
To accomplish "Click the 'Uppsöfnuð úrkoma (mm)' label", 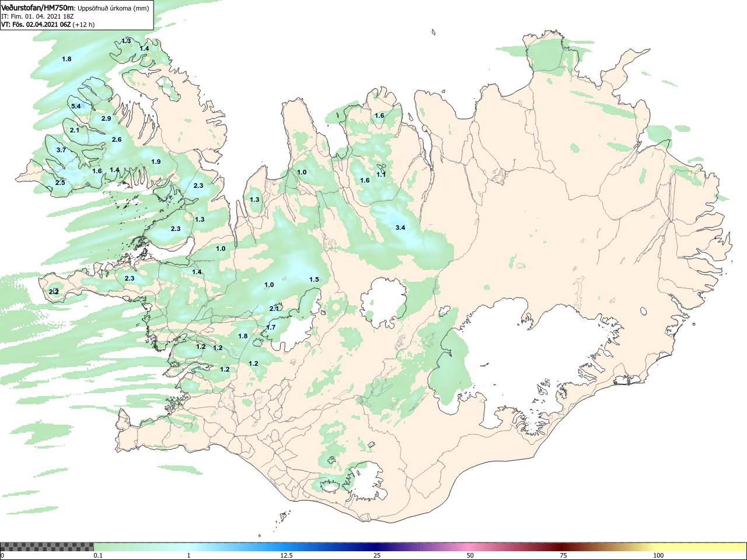I will click(x=114, y=8).
